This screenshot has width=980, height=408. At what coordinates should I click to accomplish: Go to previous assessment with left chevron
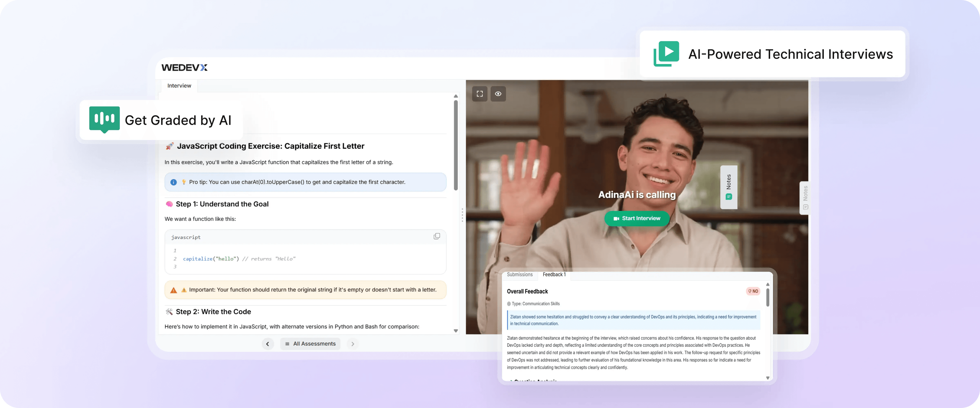coord(267,344)
